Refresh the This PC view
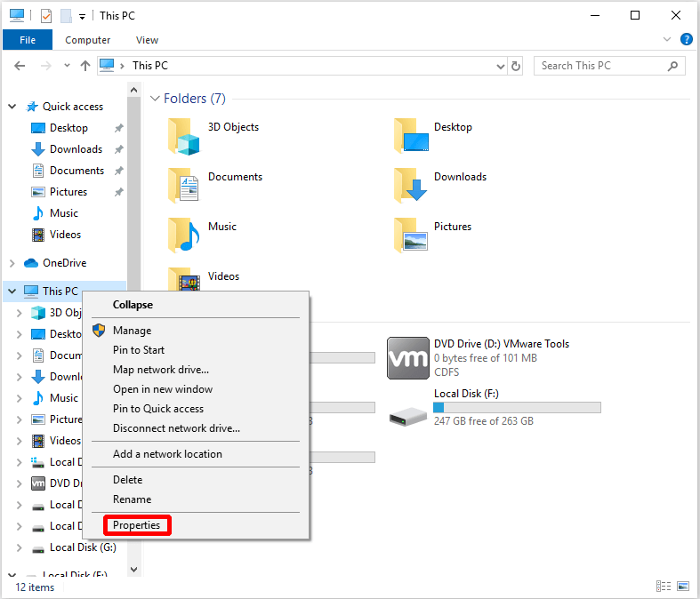The width and height of the screenshot is (700, 599). [x=516, y=66]
